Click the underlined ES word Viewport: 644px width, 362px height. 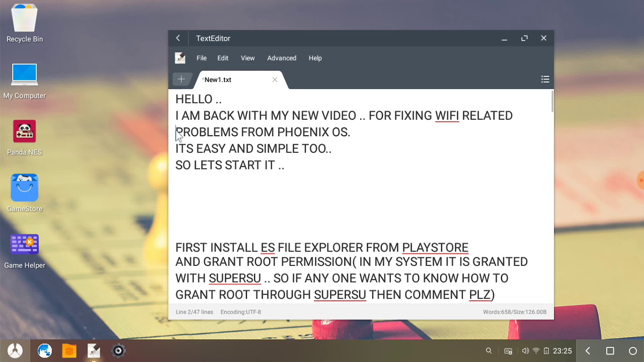click(x=268, y=247)
